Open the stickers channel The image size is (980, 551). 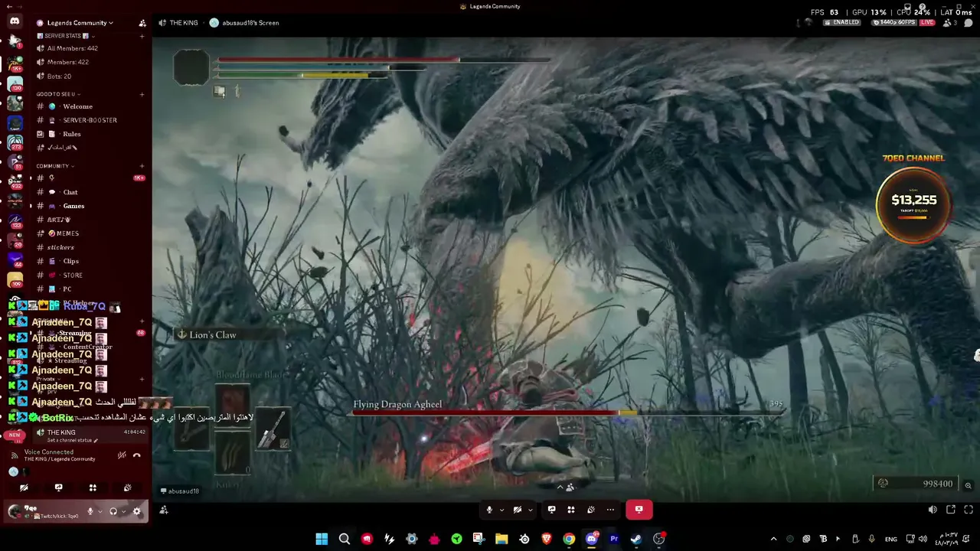click(x=90, y=247)
